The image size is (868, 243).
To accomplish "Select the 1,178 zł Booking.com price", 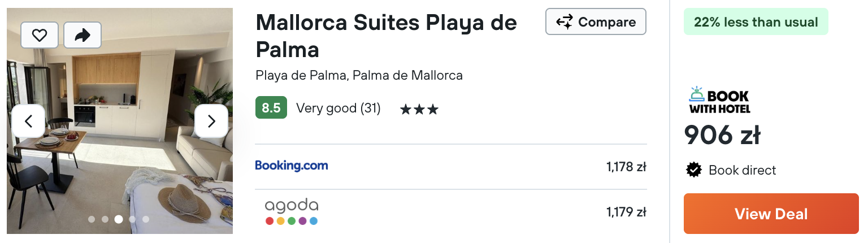I will point(626,167).
